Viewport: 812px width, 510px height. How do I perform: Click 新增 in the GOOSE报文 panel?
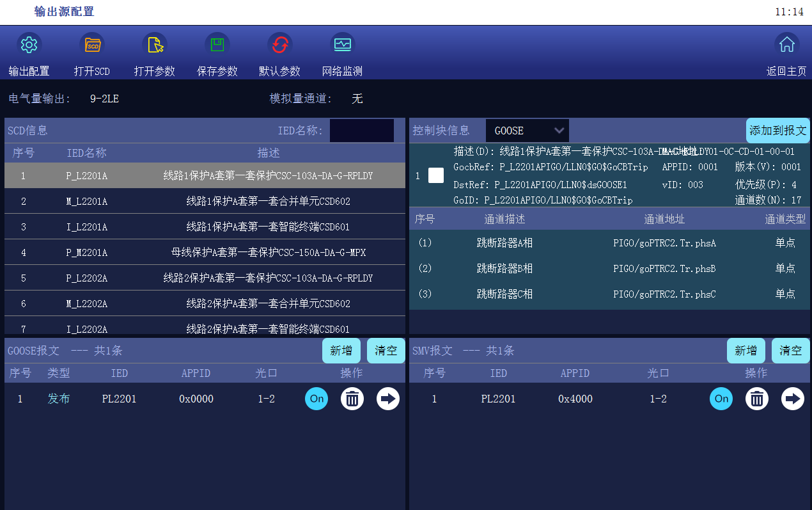click(x=341, y=351)
